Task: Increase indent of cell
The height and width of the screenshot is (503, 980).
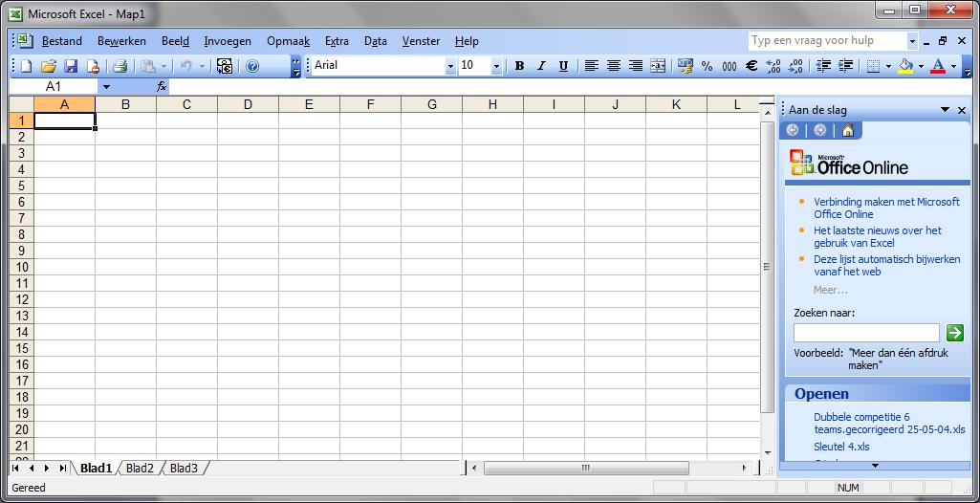Action: pyautogui.click(x=845, y=66)
